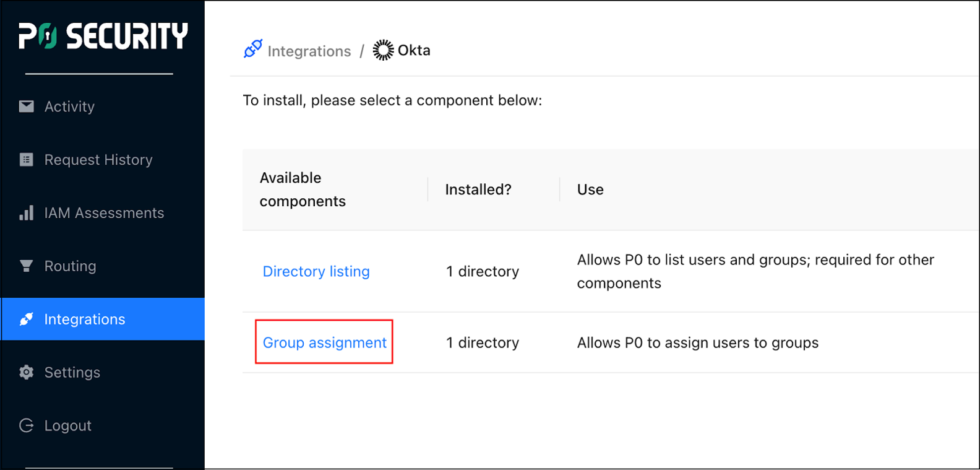Open IAM Assessments text label

tap(104, 213)
